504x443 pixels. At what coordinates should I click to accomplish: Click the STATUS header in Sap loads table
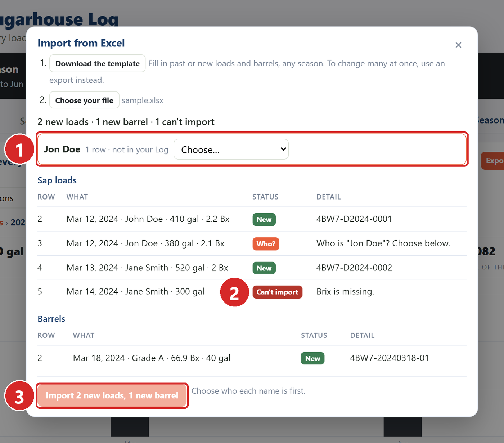point(265,197)
